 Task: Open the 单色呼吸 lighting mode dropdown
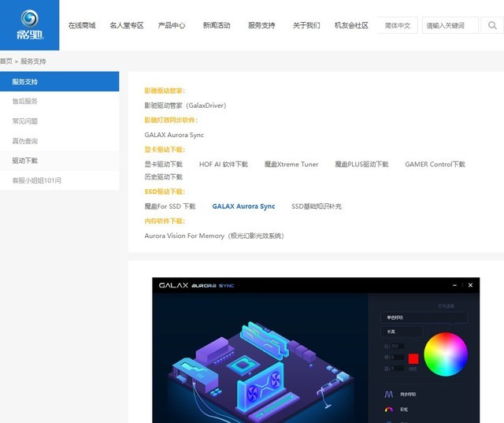tap(424, 317)
